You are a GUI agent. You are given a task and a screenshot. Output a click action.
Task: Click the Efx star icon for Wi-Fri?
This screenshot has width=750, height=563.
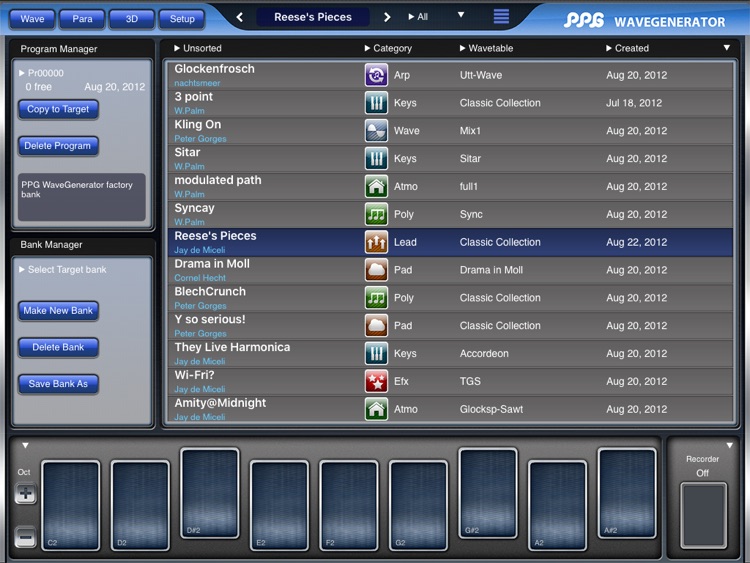point(376,381)
